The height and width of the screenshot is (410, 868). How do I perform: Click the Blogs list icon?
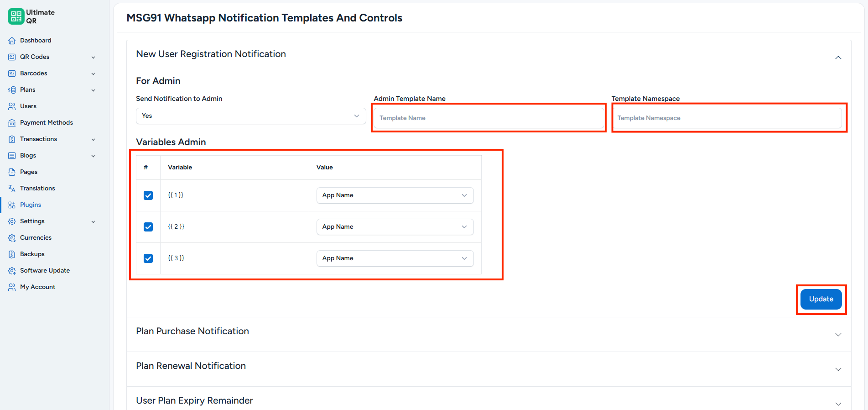point(12,156)
